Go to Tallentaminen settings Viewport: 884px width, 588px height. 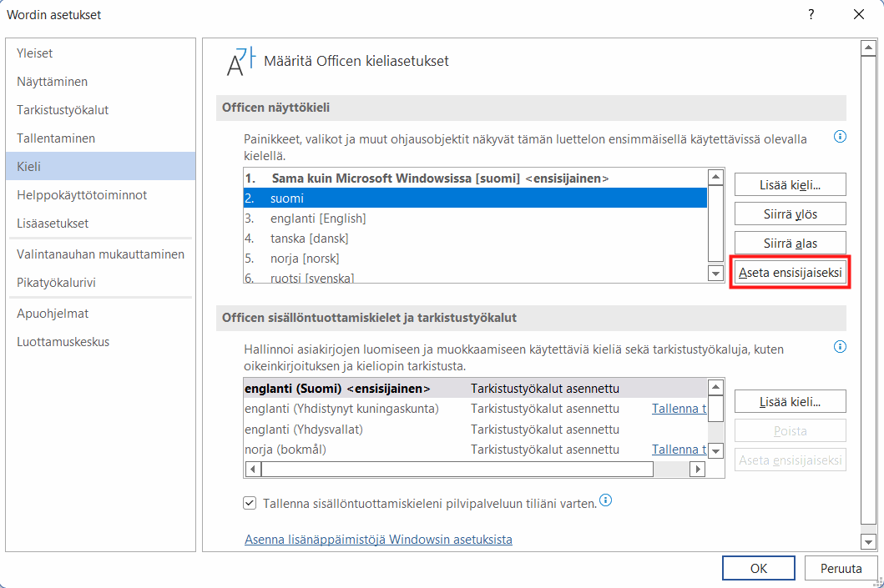[100, 138]
